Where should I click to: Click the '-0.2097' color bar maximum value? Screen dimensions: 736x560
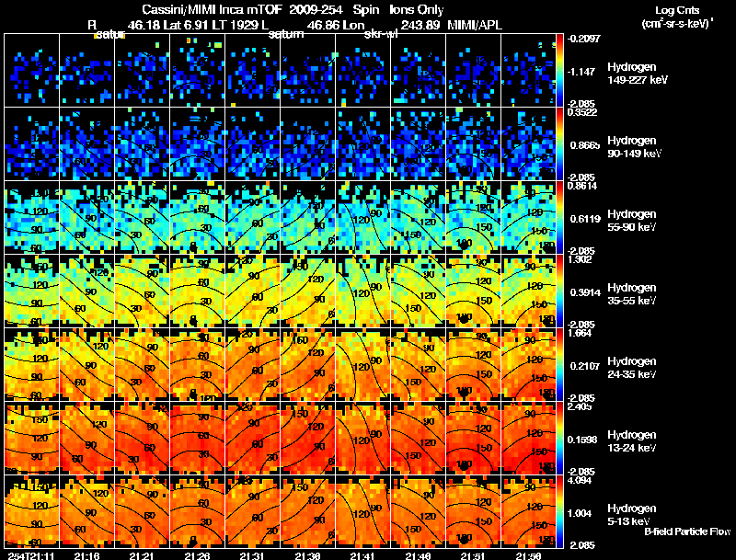[583, 39]
